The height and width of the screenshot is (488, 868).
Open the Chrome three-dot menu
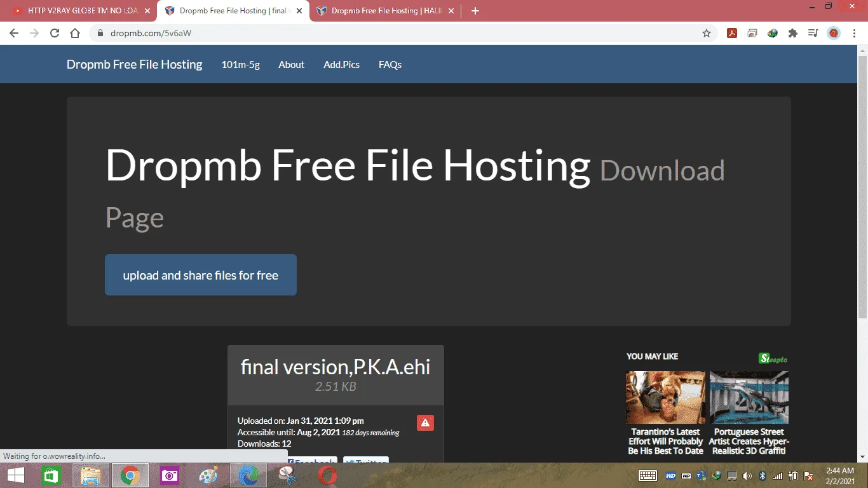[854, 33]
